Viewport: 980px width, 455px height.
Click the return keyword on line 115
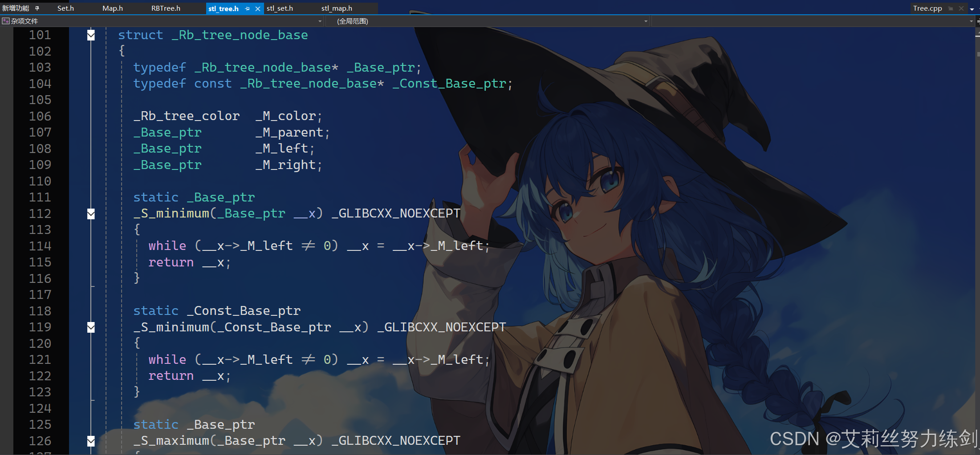click(x=171, y=262)
